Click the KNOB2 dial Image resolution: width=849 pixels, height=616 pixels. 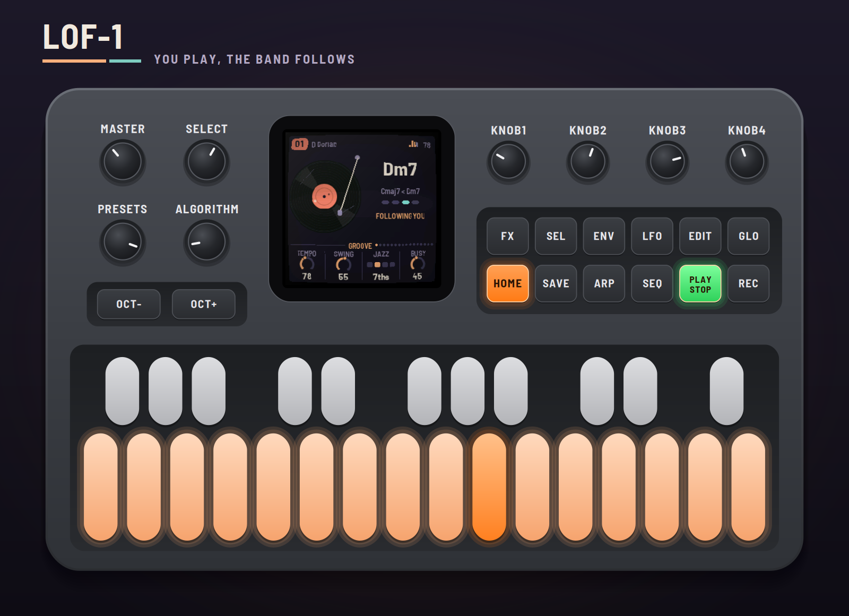pos(588,162)
